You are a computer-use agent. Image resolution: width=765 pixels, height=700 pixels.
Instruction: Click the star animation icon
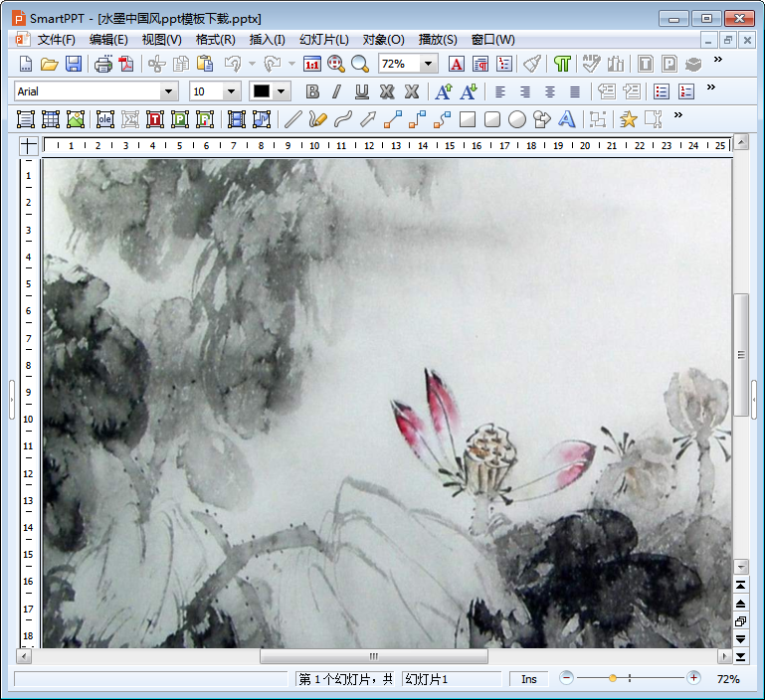tap(628, 119)
